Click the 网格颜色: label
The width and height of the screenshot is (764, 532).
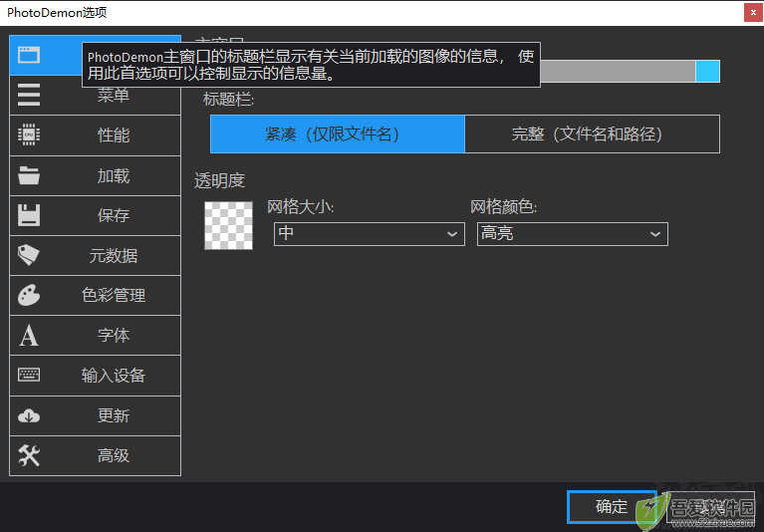(503, 207)
